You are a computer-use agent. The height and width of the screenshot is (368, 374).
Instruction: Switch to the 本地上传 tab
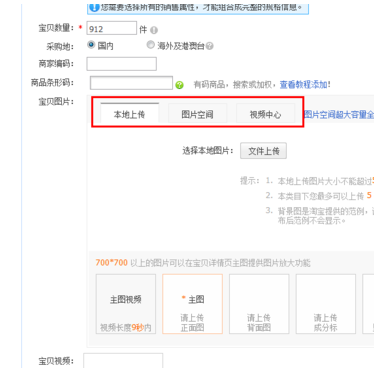(x=129, y=113)
